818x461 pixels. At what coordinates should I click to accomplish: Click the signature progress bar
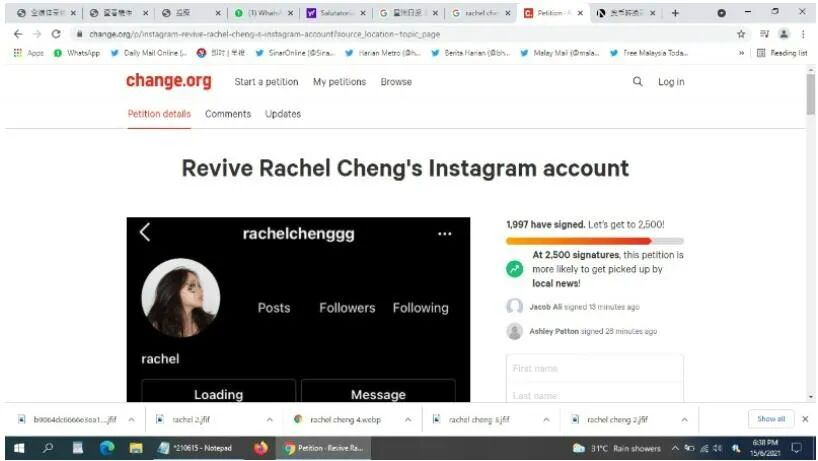tap(594, 241)
